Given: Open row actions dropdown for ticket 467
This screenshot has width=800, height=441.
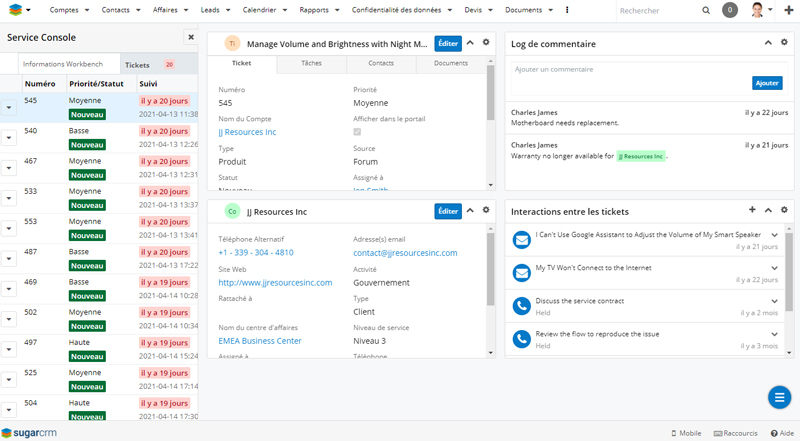Looking at the screenshot, I should coord(9,168).
